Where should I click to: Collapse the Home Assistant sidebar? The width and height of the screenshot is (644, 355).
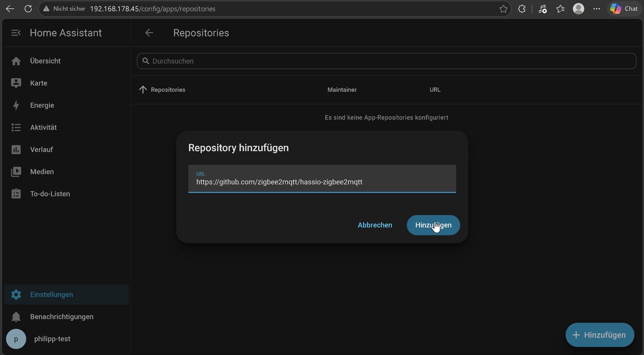click(x=16, y=33)
